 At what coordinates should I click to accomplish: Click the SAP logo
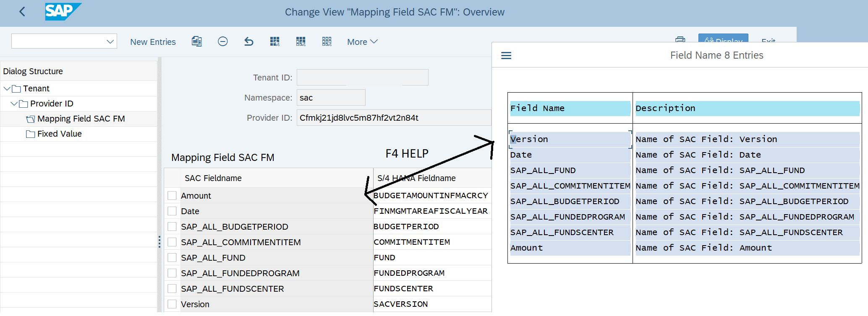pos(63,12)
